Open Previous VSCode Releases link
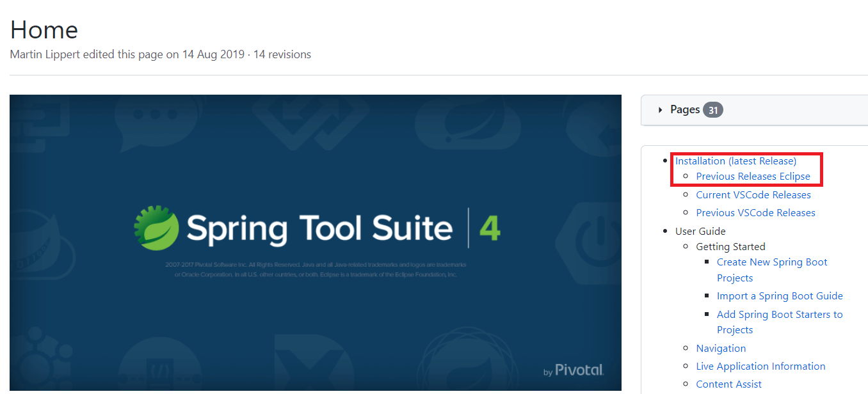The width and height of the screenshot is (868, 394). [x=756, y=213]
